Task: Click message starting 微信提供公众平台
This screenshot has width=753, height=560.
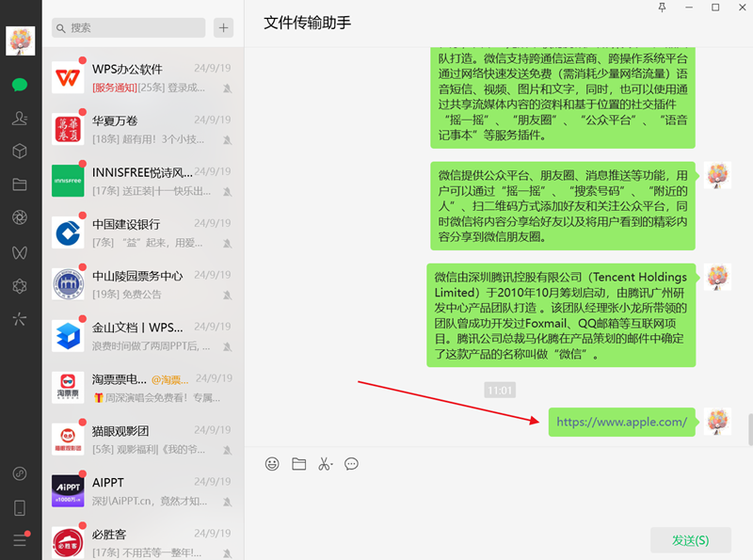Action: (562, 206)
